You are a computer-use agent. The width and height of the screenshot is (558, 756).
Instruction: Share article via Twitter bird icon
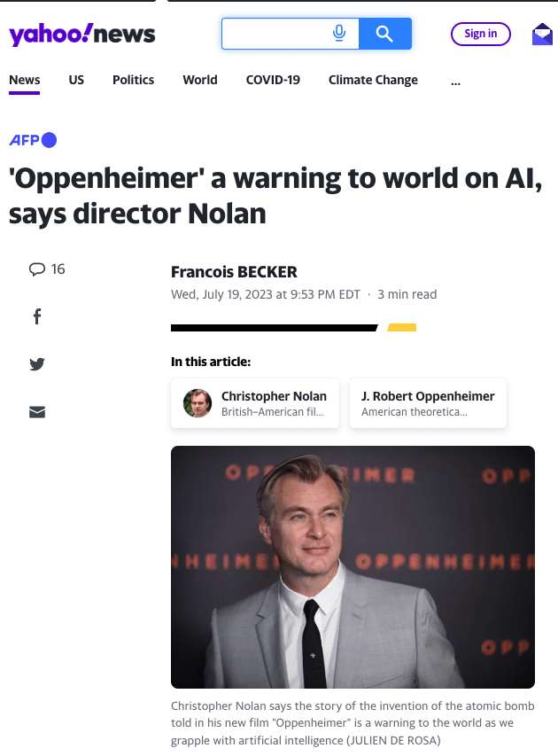click(x=37, y=363)
